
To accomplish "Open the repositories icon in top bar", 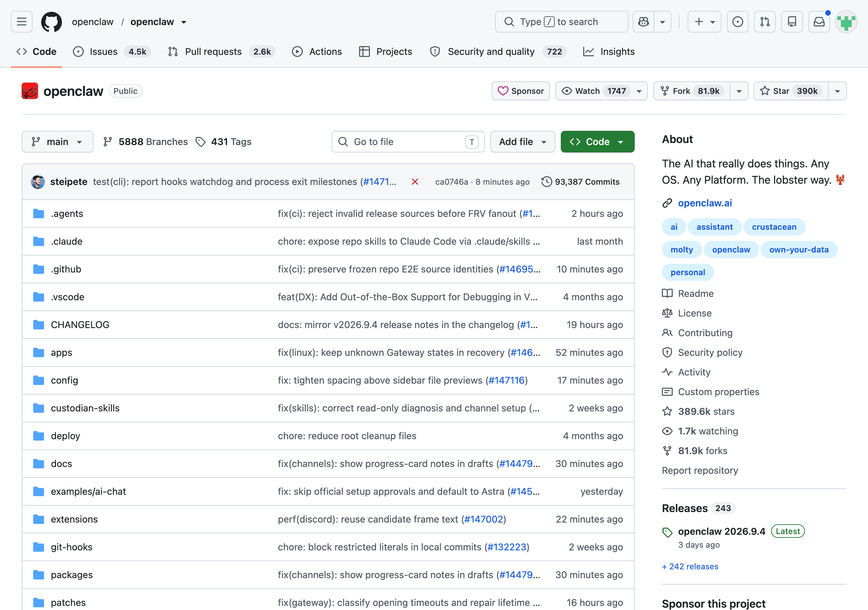I will (x=792, y=22).
